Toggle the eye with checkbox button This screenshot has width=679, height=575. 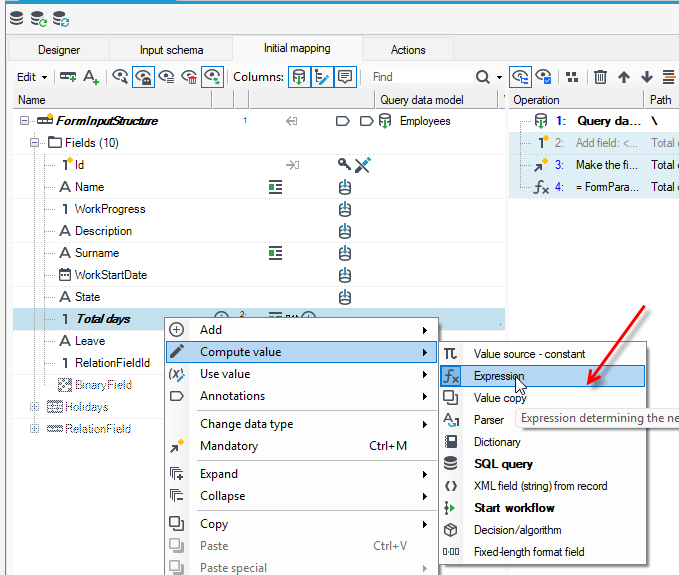click(543, 77)
